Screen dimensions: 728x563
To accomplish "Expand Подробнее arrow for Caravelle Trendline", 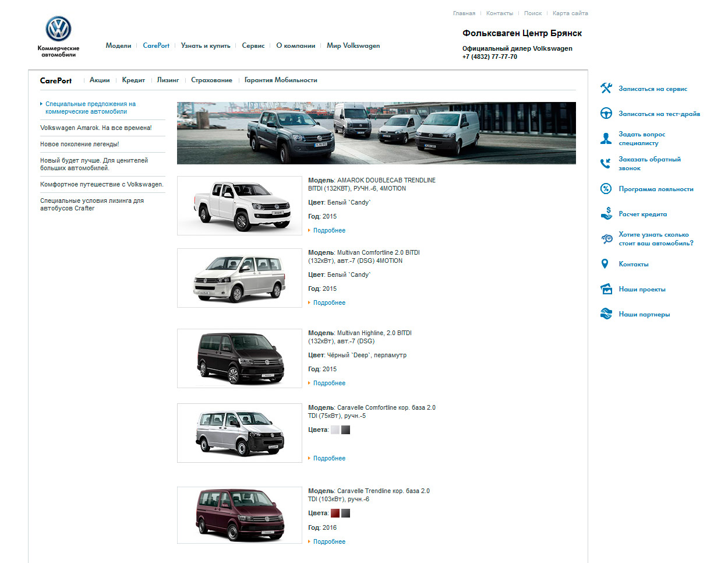I will click(x=309, y=542).
